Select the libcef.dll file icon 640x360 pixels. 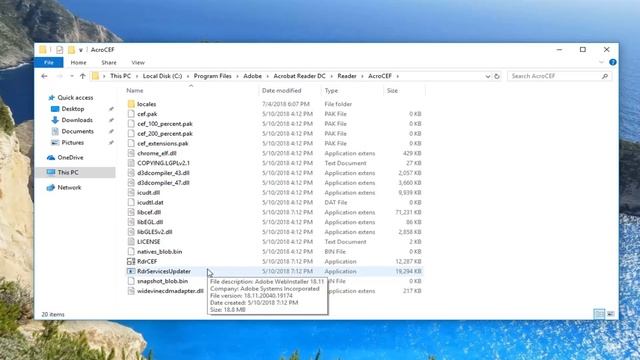point(131,212)
